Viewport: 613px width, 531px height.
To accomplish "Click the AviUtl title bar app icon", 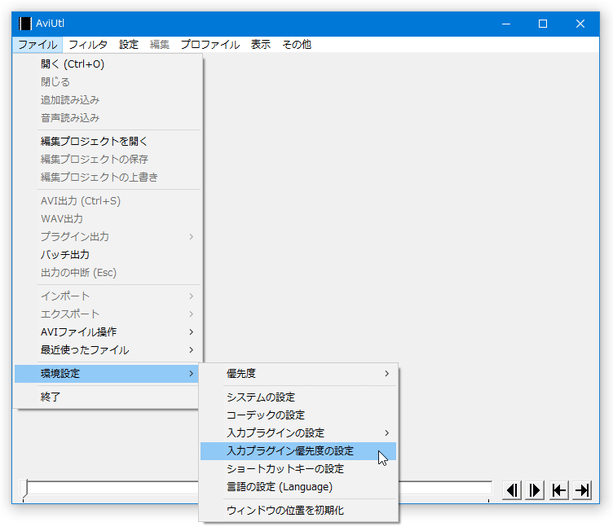I will point(25,23).
